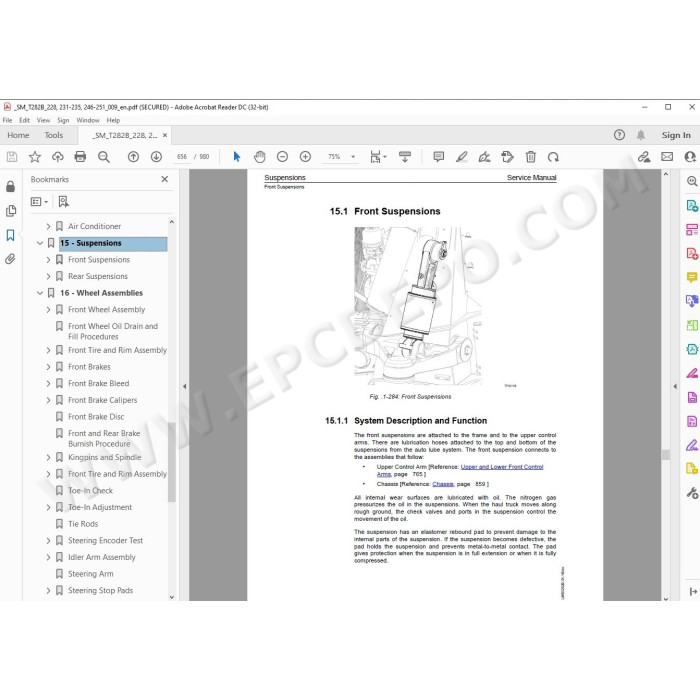Switch to the Tools tab

(54, 135)
